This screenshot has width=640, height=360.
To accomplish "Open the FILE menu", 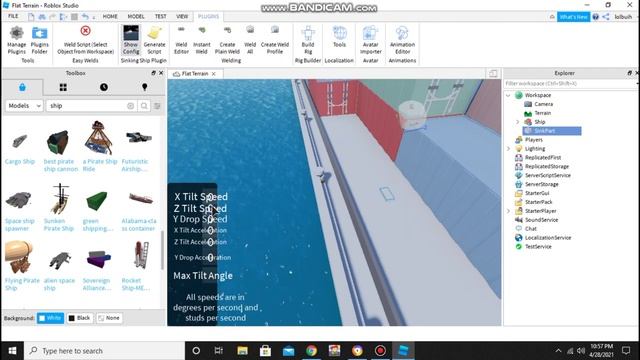I will coord(13,16).
